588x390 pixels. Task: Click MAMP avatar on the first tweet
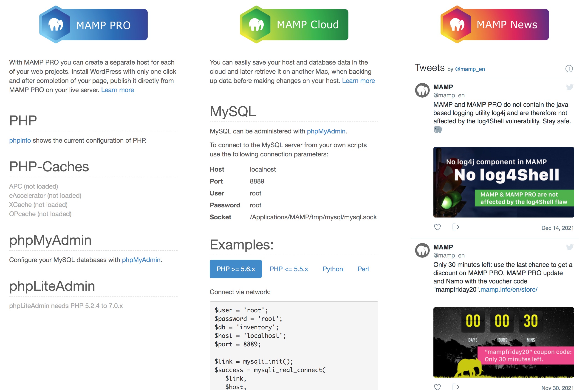tap(422, 90)
